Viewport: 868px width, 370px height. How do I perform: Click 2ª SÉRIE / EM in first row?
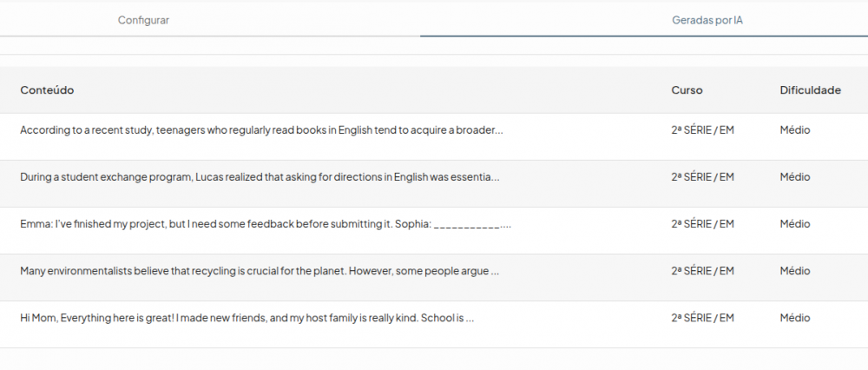(x=702, y=130)
